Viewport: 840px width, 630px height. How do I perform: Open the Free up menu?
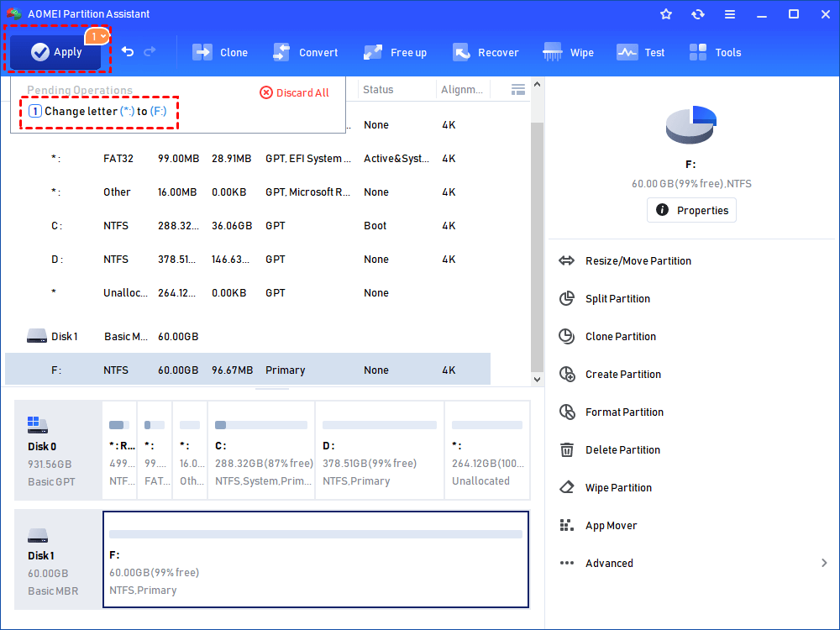tap(395, 52)
